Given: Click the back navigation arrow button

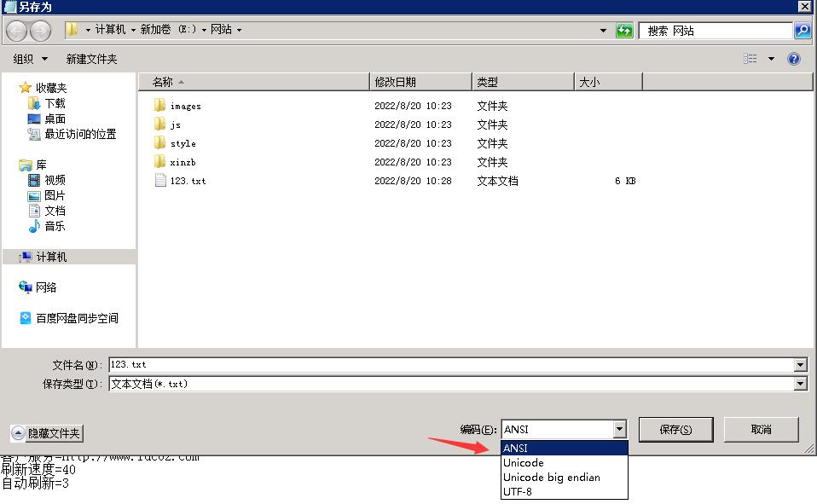Looking at the screenshot, I should pos(16,31).
